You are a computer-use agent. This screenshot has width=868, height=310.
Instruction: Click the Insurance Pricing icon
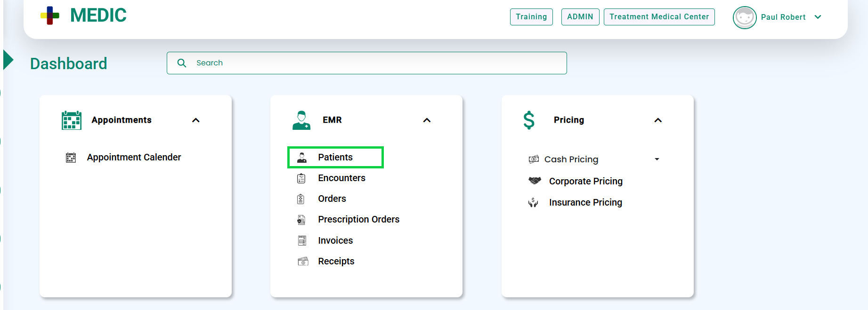tap(533, 203)
